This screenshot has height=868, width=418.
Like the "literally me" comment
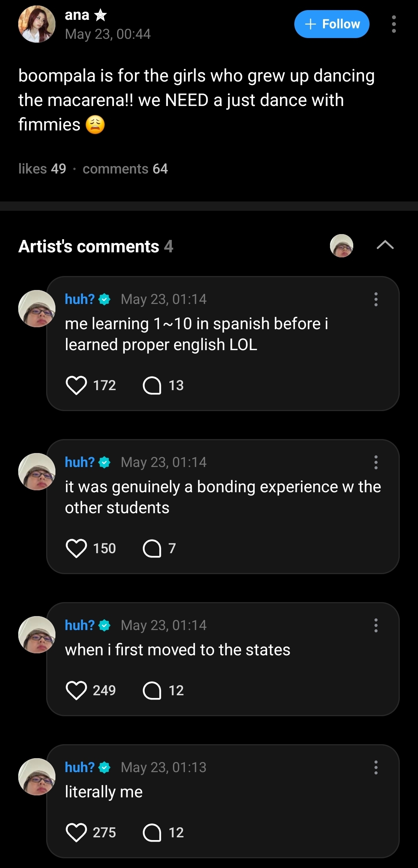[x=76, y=832]
